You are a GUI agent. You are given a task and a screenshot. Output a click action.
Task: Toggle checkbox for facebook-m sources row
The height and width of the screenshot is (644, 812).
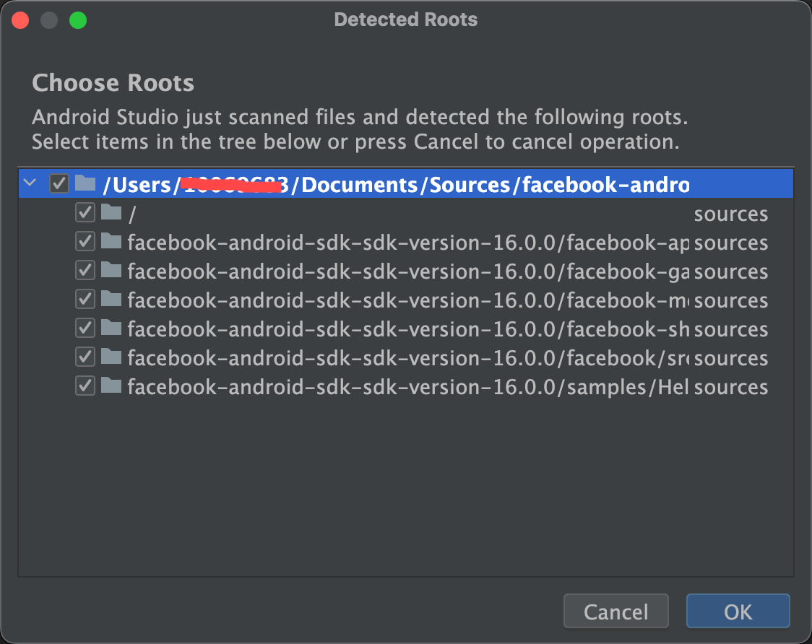85,299
